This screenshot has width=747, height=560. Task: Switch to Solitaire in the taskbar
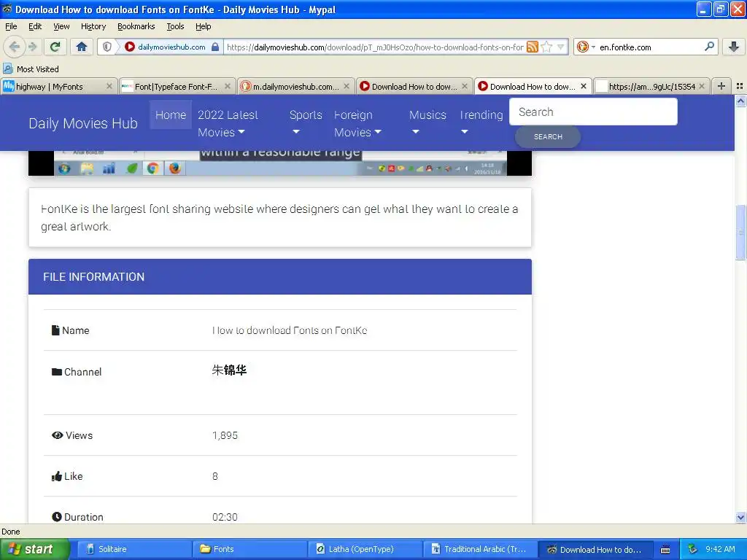(x=133, y=549)
